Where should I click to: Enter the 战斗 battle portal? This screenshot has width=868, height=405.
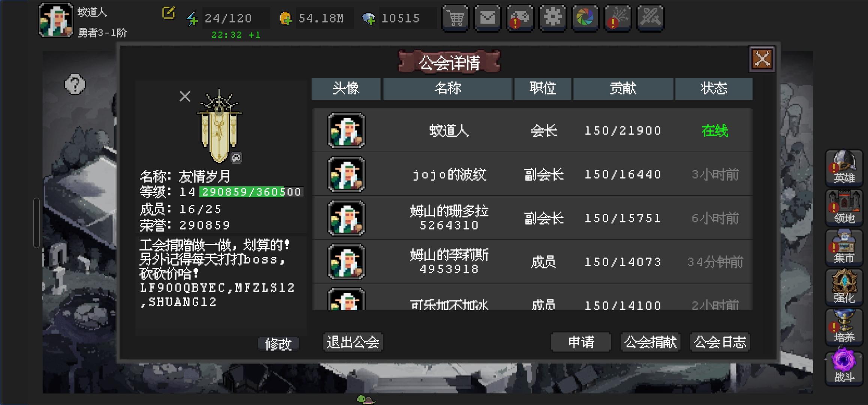844,367
